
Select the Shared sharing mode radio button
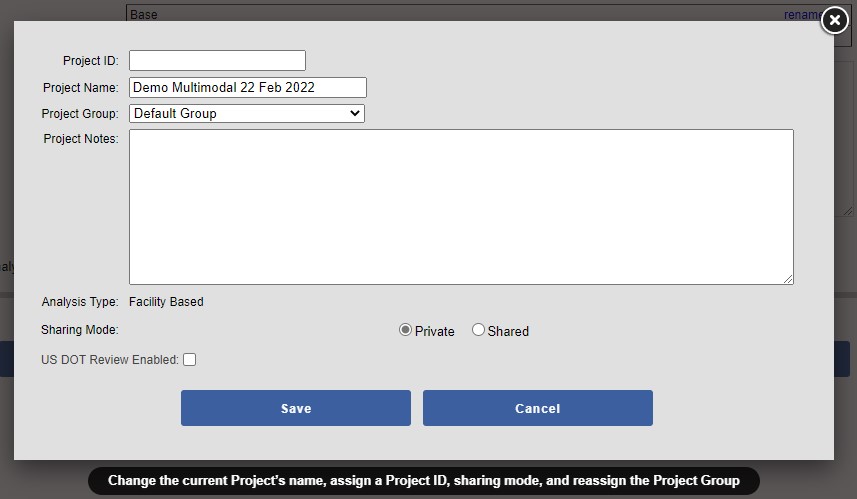478,330
